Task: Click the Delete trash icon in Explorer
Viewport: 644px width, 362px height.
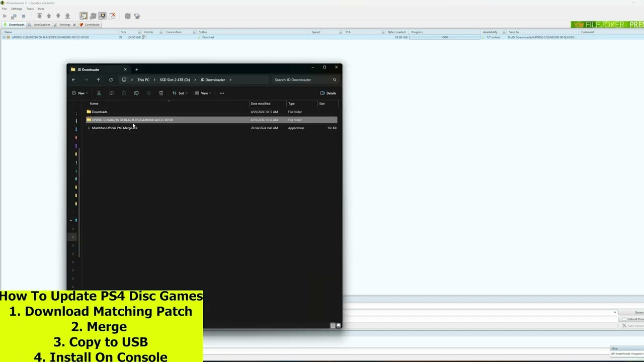Action: (161, 93)
